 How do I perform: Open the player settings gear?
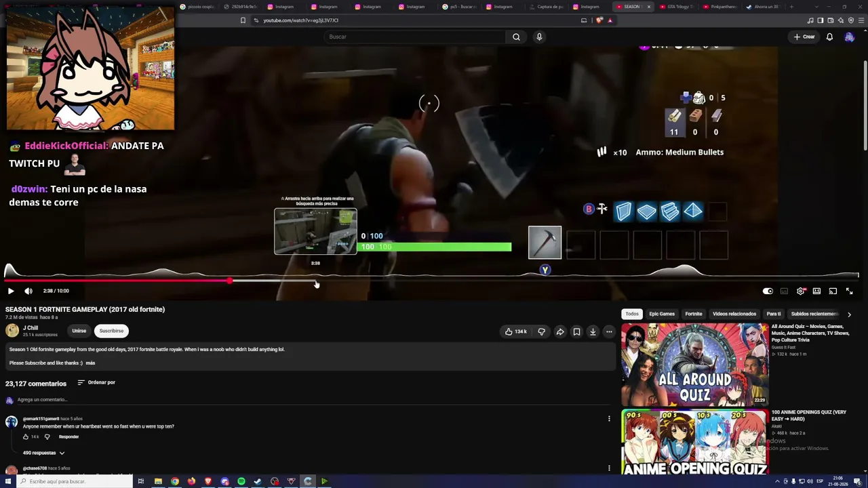[801, 291]
